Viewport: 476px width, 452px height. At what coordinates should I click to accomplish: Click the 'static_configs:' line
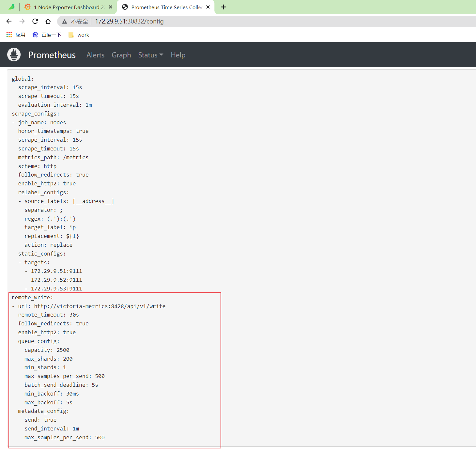click(42, 254)
